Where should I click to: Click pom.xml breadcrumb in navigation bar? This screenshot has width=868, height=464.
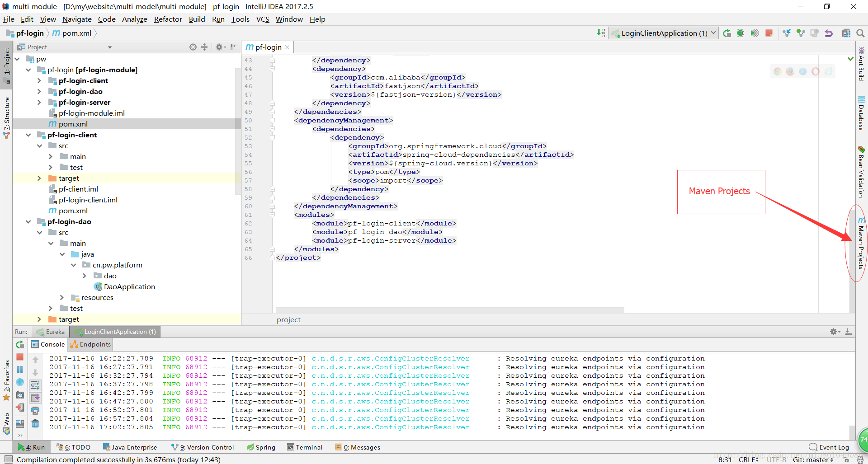pyautogui.click(x=72, y=33)
